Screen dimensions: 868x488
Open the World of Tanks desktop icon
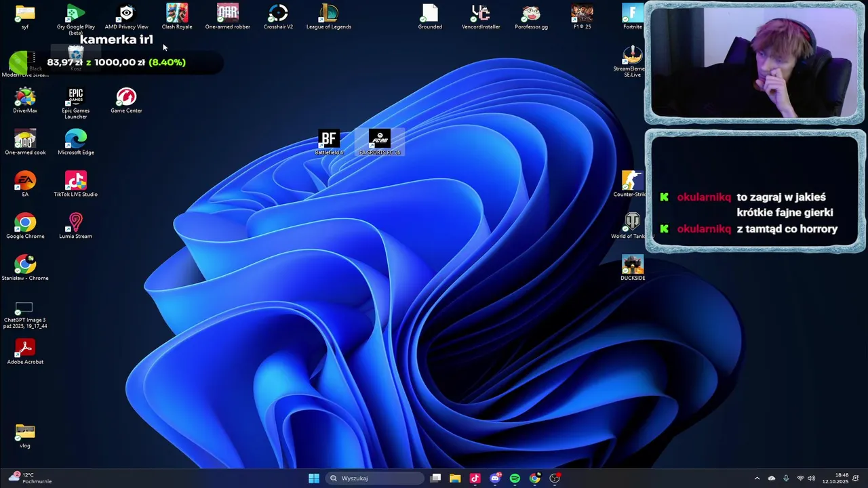[633, 226]
